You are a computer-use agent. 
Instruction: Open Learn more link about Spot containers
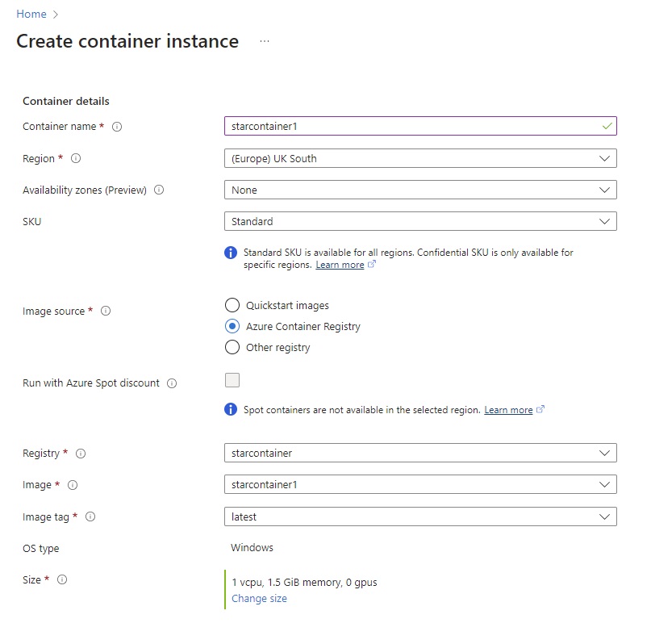coord(508,410)
